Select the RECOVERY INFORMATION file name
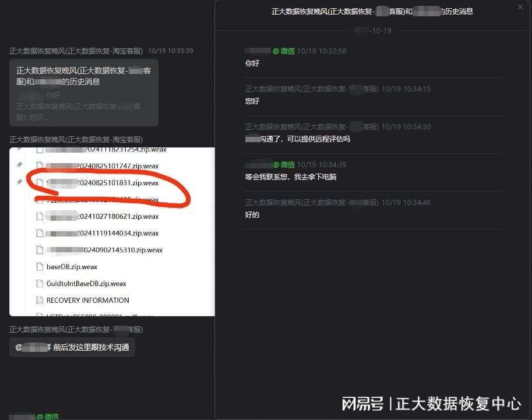532x420 pixels. pos(87,301)
